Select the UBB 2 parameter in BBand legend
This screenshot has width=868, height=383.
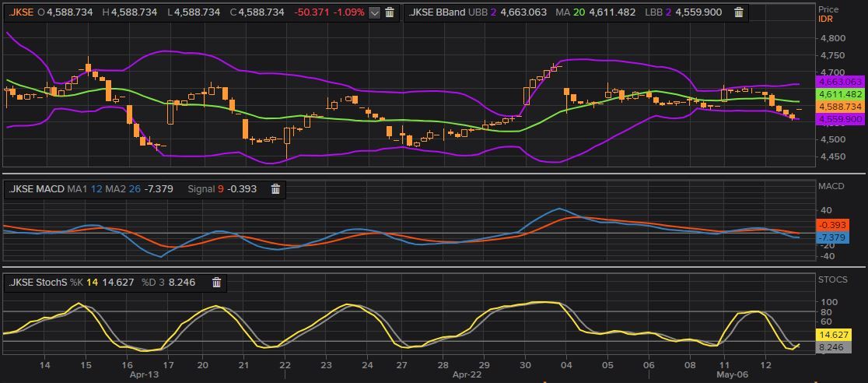tap(483, 12)
